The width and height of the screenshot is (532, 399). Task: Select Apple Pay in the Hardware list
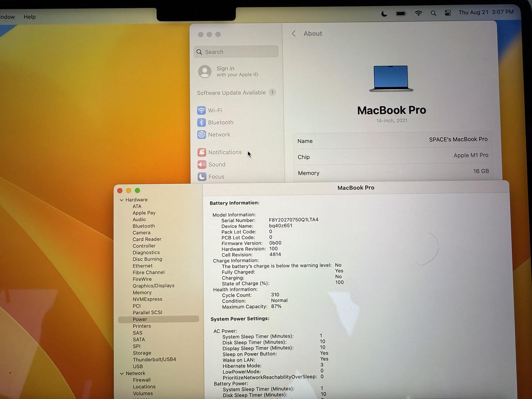(x=144, y=213)
